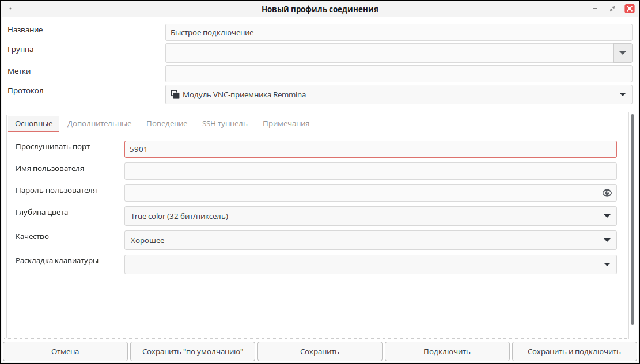
Task: Go to the Примечания tab
Action: [286, 123]
